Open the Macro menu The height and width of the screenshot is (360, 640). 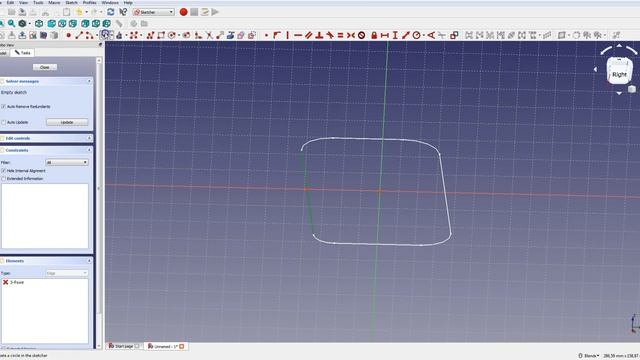tap(54, 2)
